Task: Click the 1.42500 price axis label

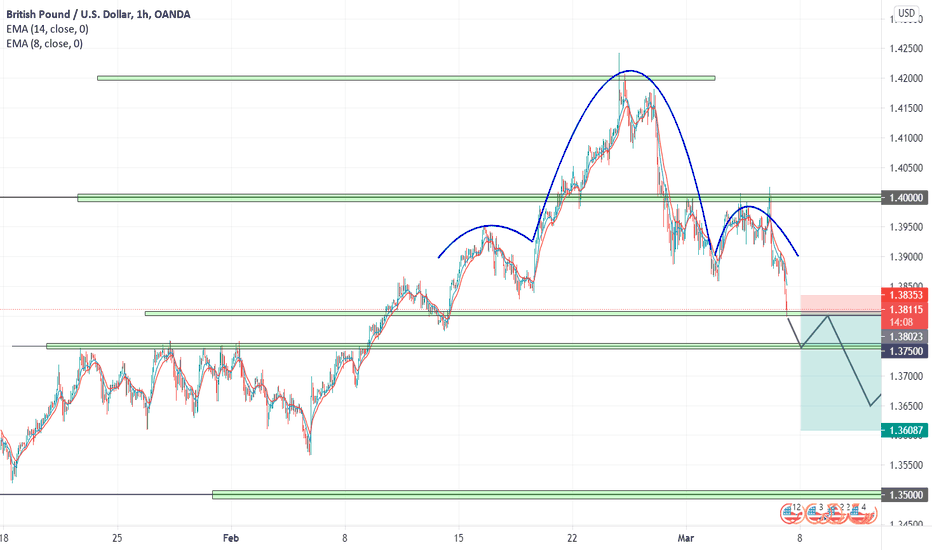Action: click(x=906, y=48)
